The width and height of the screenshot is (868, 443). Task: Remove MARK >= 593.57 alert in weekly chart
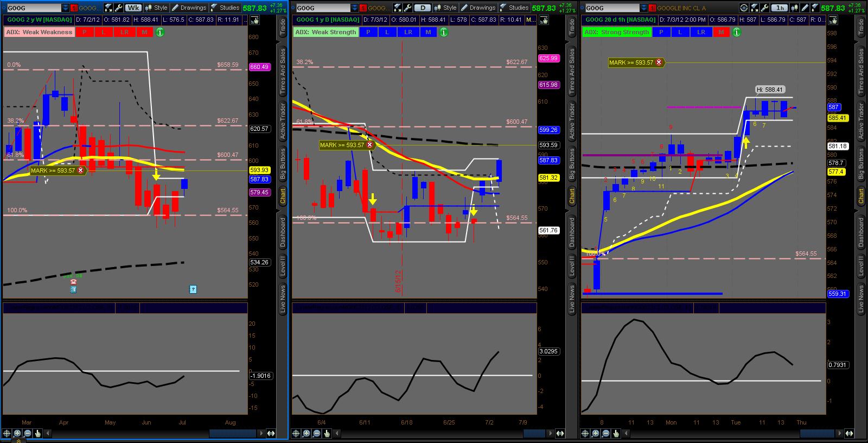(80, 170)
